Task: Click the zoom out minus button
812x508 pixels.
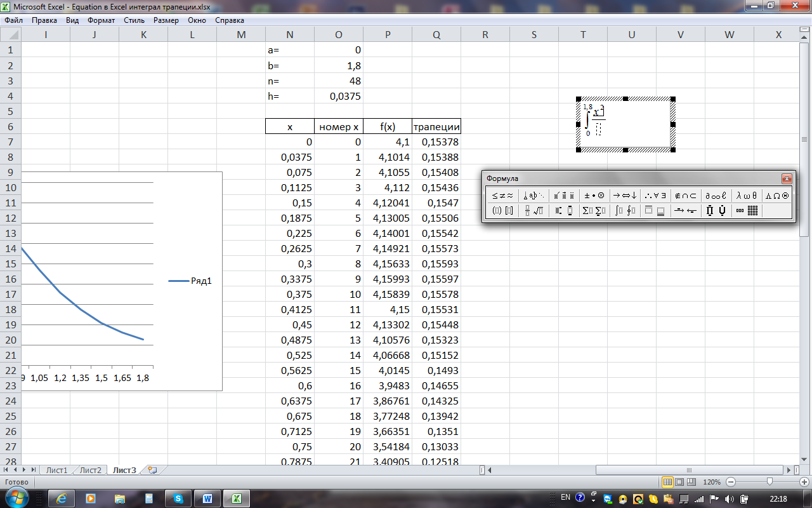Action: pyautogui.click(x=730, y=482)
